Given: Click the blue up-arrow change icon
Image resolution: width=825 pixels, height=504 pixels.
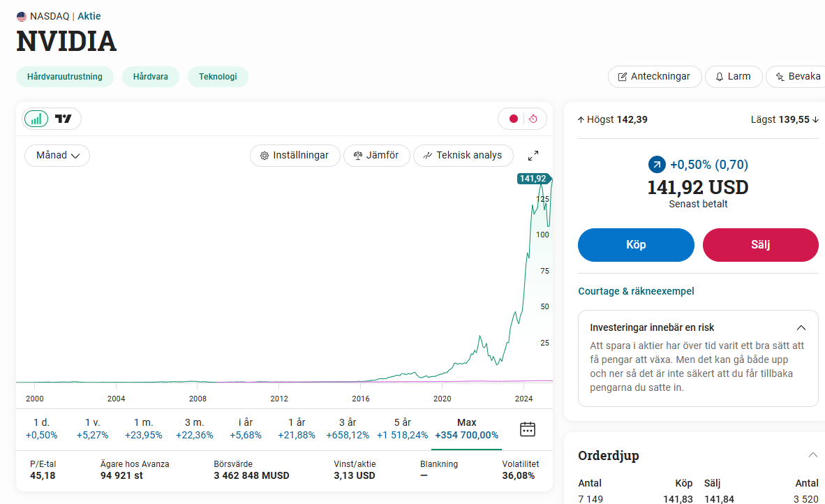Looking at the screenshot, I should point(657,165).
